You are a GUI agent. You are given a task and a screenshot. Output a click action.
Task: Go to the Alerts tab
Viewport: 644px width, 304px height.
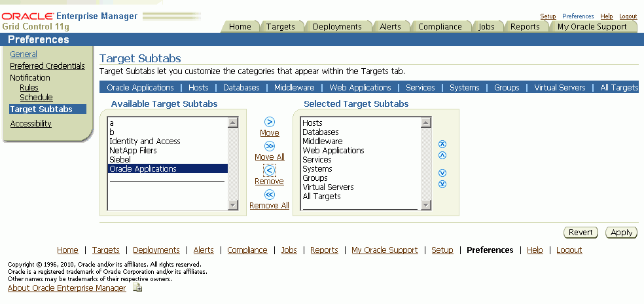tap(390, 27)
